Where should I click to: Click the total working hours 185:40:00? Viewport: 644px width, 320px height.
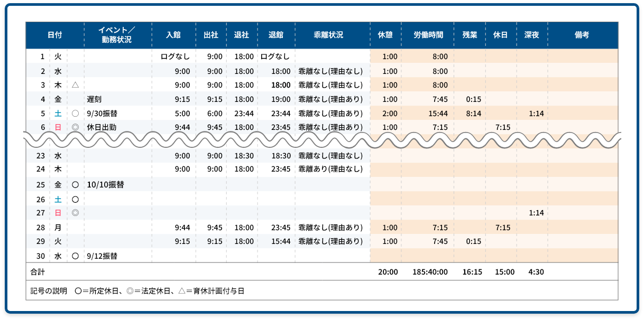coord(430,272)
